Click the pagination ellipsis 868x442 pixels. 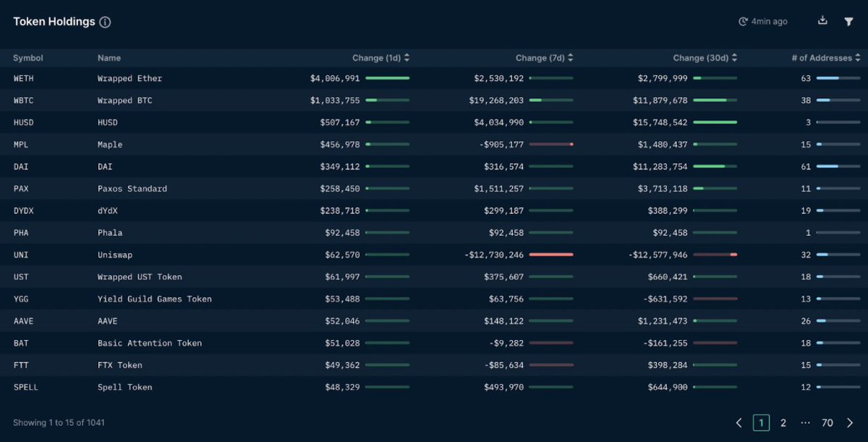coord(805,423)
